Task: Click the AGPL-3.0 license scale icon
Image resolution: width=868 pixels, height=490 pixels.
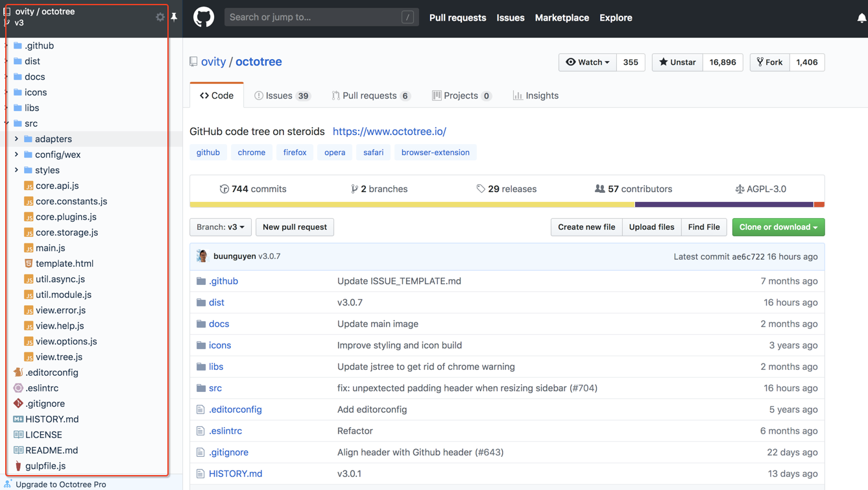Action: click(x=740, y=189)
